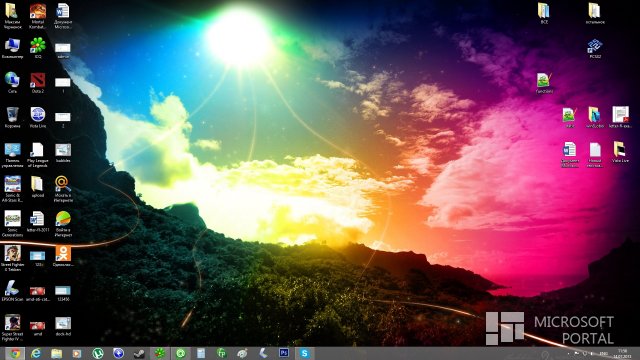Click Google Chrome in the taskbar
This screenshot has width=640, height=360.
pyautogui.click(x=15, y=353)
